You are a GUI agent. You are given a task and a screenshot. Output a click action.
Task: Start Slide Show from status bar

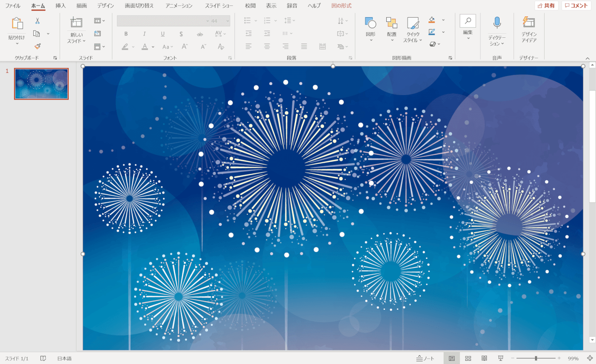pos(500,359)
